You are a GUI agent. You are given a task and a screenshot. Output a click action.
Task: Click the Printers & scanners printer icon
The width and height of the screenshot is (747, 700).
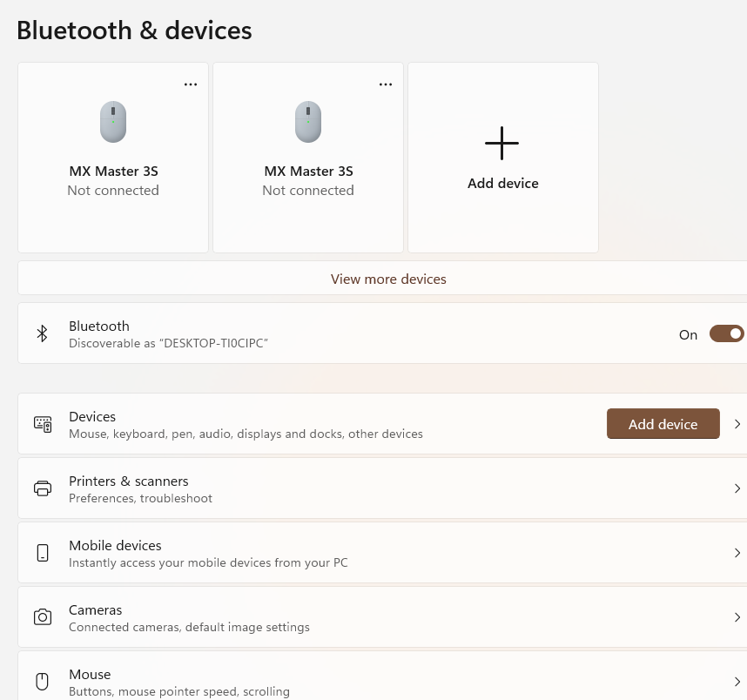(43, 488)
